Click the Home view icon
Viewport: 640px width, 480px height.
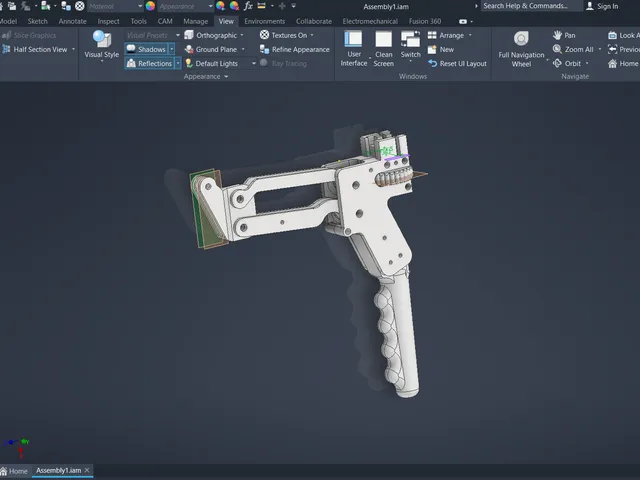click(x=612, y=64)
